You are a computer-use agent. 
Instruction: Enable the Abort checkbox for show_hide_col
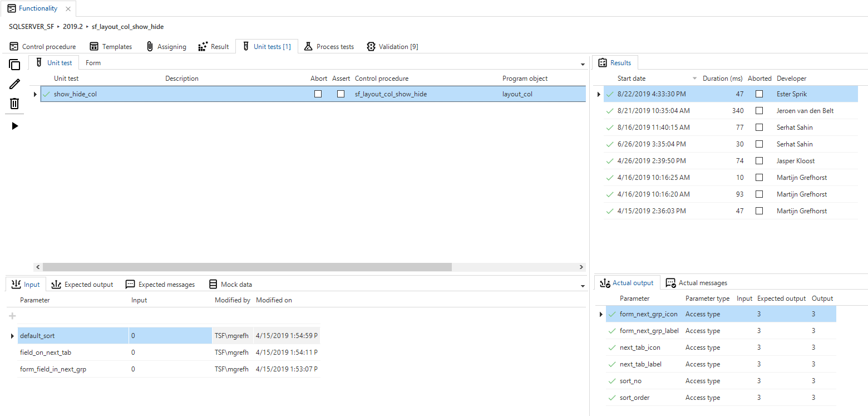pyautogui.click(x=318, y=94)
